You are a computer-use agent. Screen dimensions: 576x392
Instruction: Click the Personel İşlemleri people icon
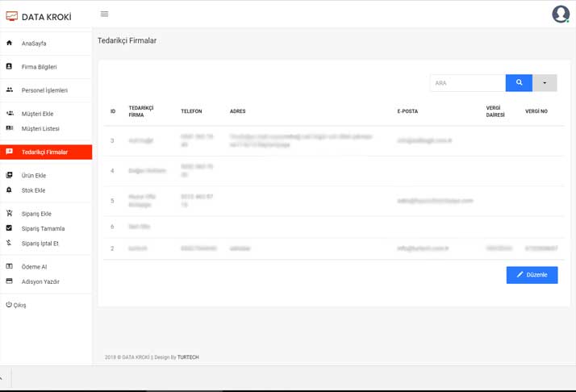10,90
